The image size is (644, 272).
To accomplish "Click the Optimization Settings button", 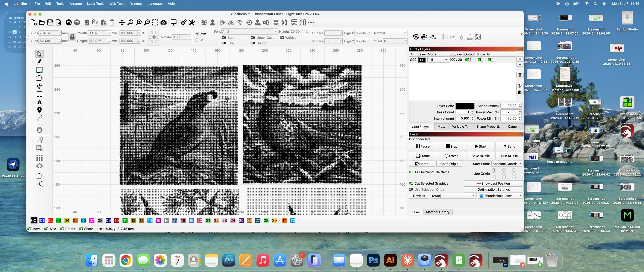I will coord(493,189).
